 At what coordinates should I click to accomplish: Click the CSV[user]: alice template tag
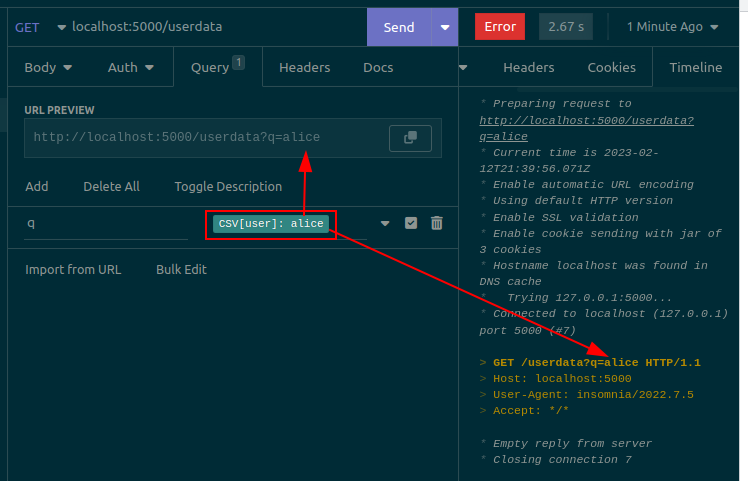270,223
